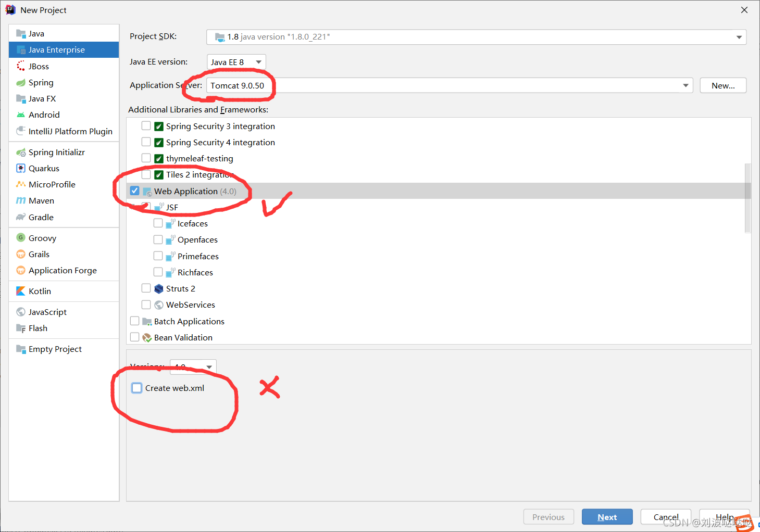Image resolution: width=760 pixels, height=532 pixels.
Task: Click the frameworks list vertical scrollbar
Action: (x=748, y=198)
